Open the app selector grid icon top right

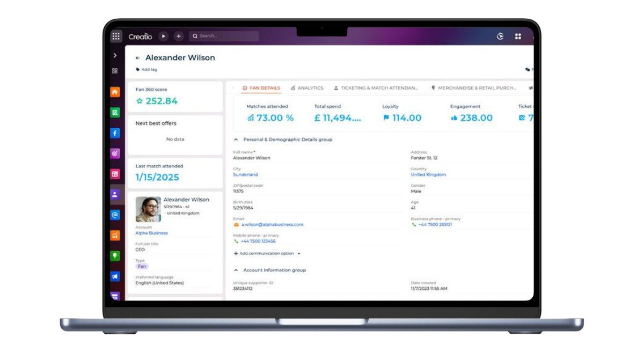tap(518, 36)
